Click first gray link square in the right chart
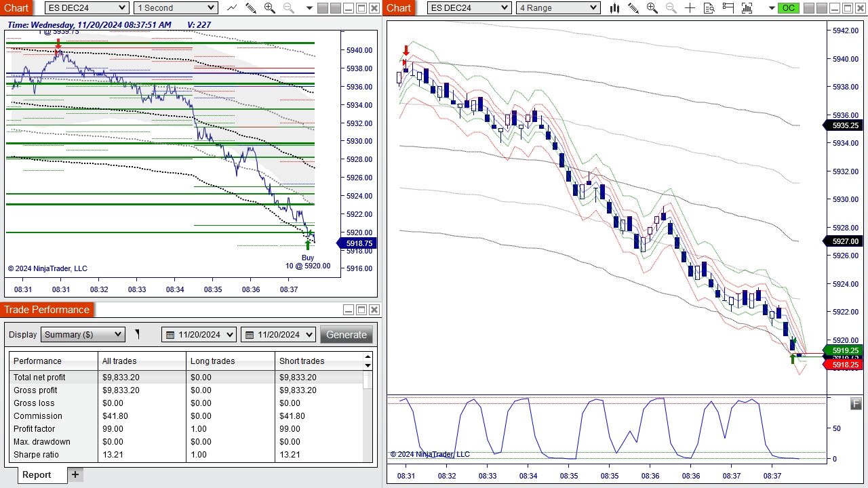 809,8
